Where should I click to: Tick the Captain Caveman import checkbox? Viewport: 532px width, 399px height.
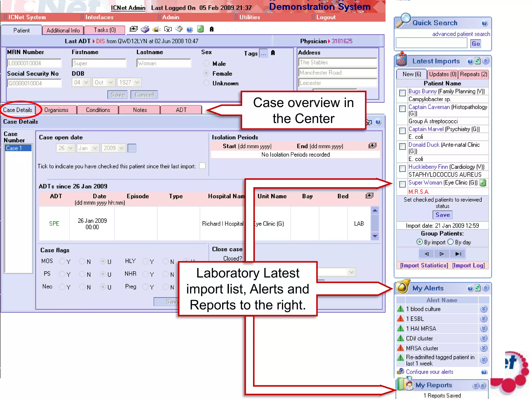402,109
